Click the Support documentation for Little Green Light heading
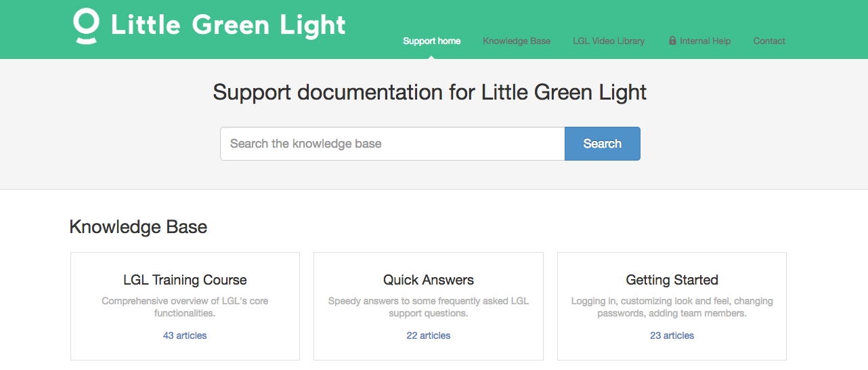This screenshot has height=370, width=868. (x=430, y=92)
